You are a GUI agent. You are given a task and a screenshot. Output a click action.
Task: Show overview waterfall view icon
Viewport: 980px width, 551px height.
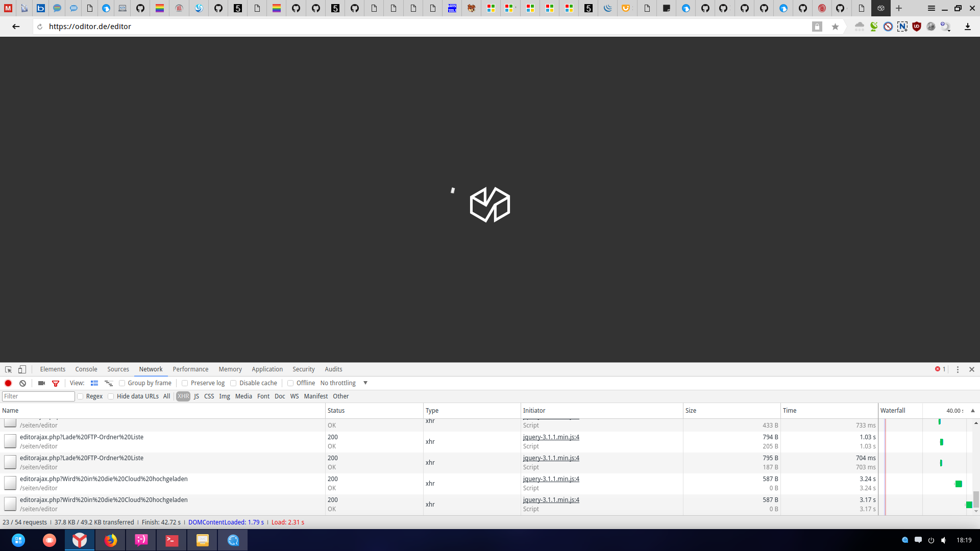108,383
